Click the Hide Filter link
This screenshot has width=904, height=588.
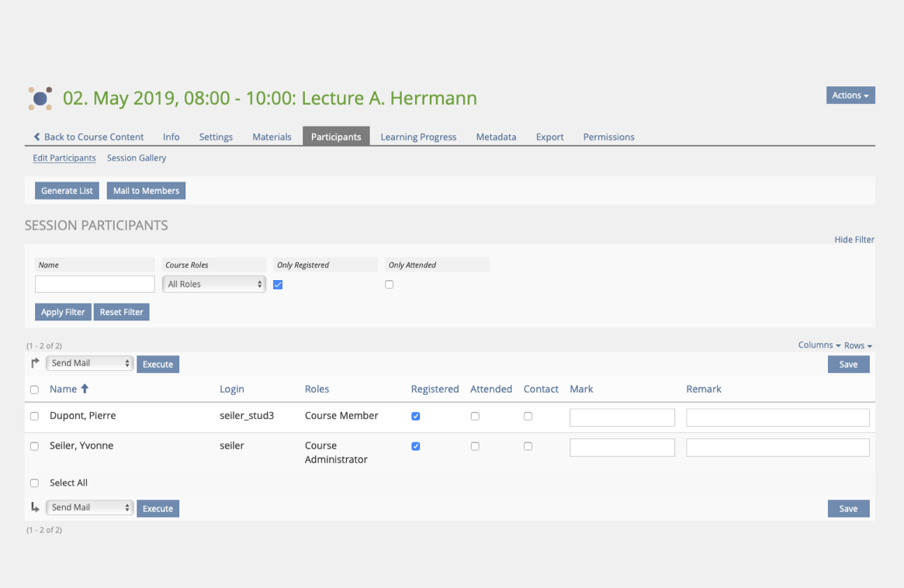[854, 240]
